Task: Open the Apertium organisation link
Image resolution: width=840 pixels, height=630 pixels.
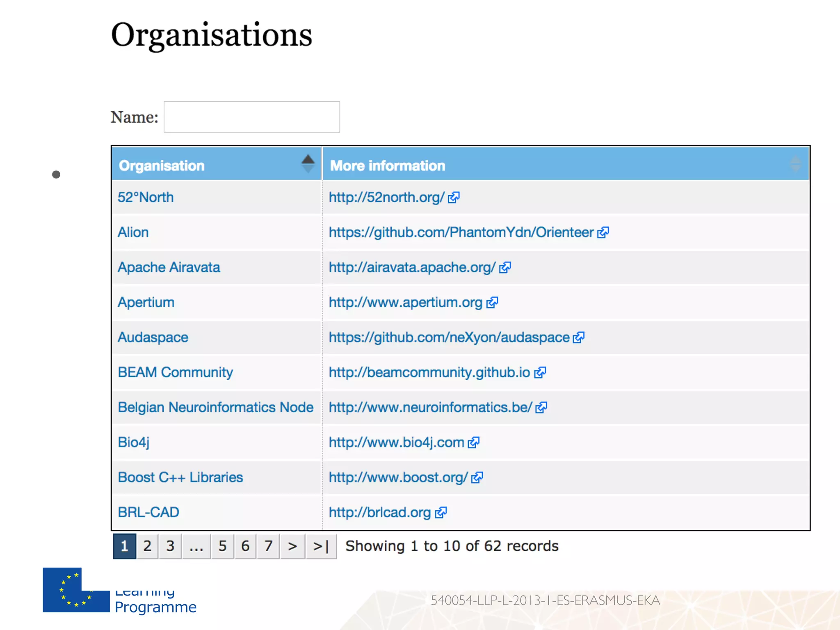Action: [x=146, y=303]
